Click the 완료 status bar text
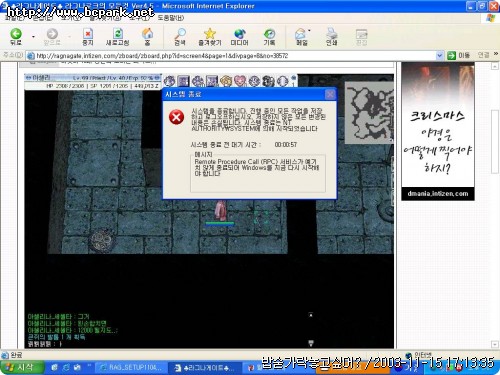This screenshot has width=500, height=375. [x=16, y=355]
